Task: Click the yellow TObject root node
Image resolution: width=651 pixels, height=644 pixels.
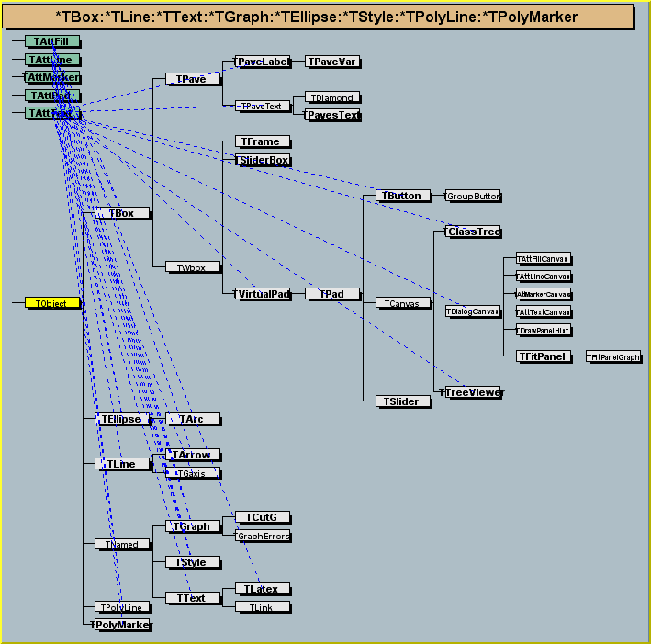Action: tap(51, 302)
